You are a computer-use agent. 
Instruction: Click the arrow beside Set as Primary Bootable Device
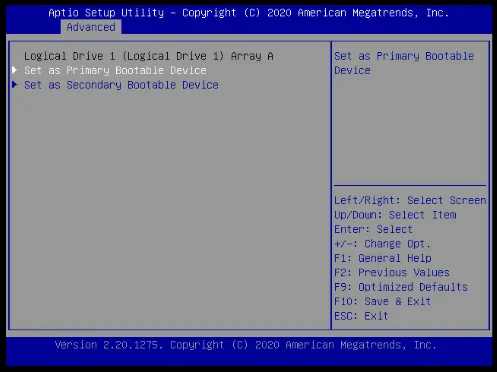[15, 70]
